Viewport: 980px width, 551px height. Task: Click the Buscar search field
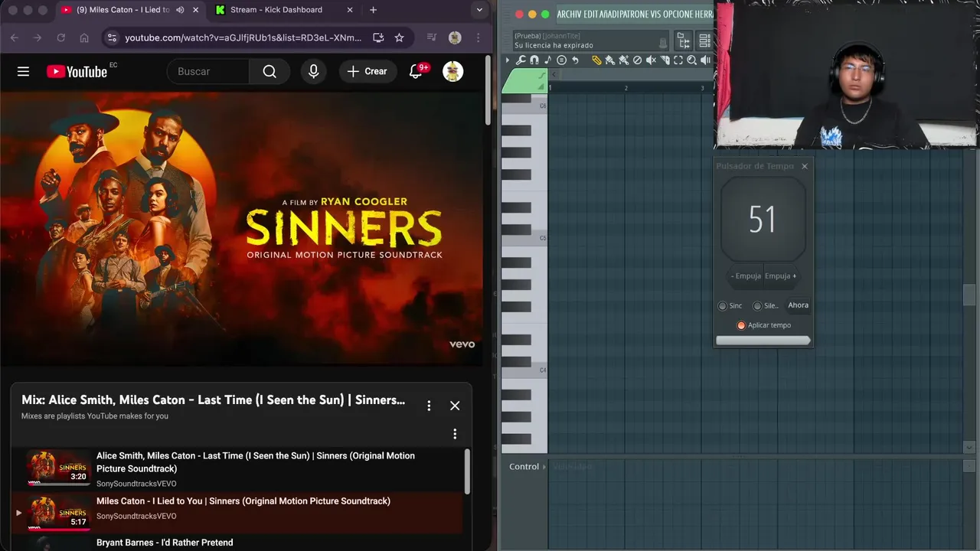coord(208,71)
